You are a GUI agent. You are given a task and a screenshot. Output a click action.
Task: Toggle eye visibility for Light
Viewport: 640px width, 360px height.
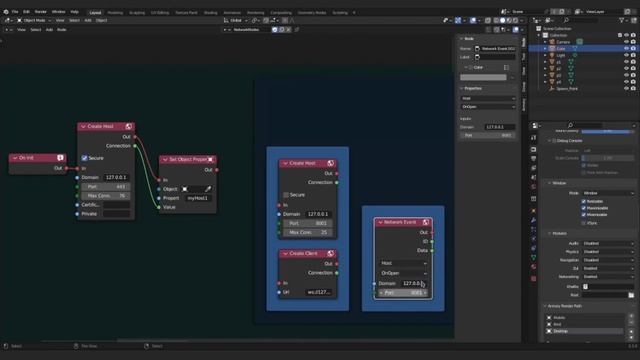[x=626, y=56]
